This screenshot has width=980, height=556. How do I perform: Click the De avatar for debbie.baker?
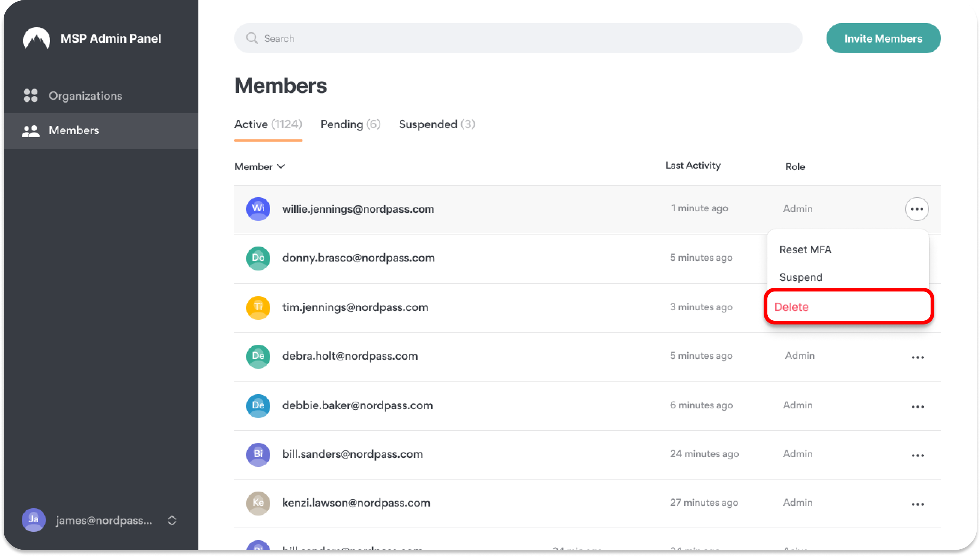[258, 405]
